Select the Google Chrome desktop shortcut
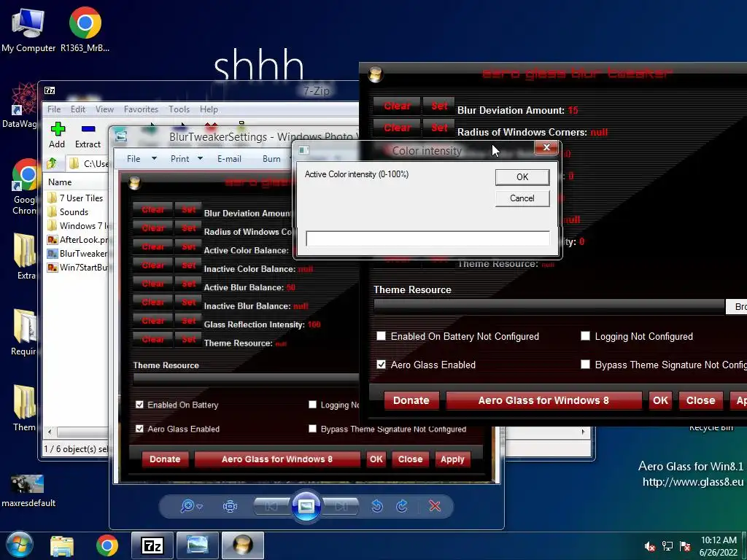Screen dimensions: 747x560 25,187
